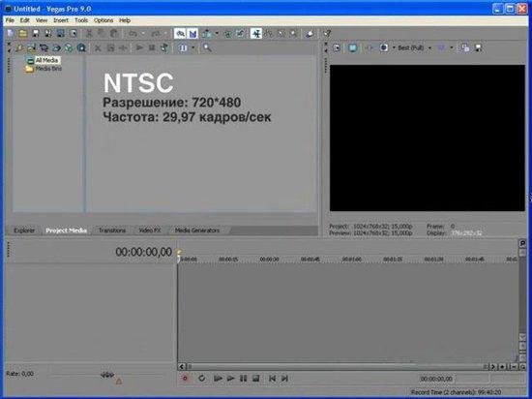Open the Redo history dropdown arrow
The height and width of the screenshot is (399, 532).
click(x=165, y=33)
